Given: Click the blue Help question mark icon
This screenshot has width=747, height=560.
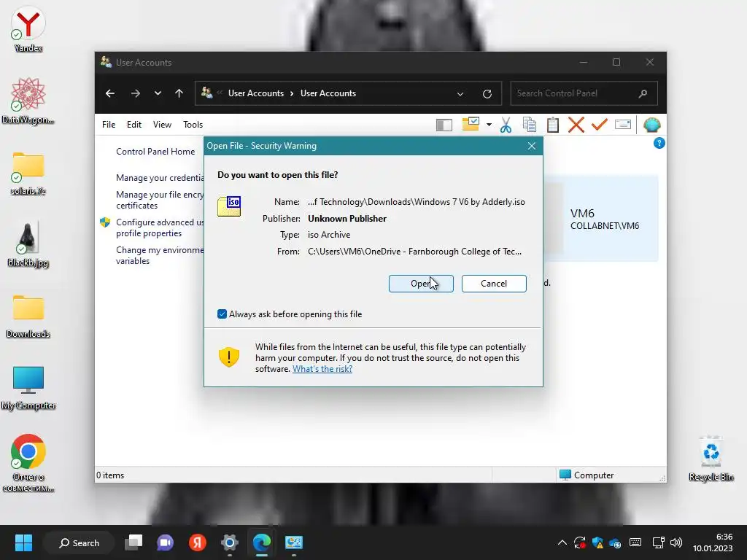Looking at the screenshot, I should point(659,143).
